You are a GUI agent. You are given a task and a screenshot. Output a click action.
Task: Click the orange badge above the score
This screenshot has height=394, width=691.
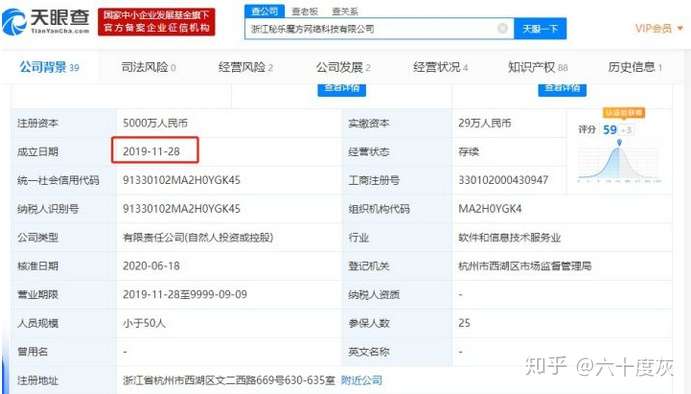click(624, 113)
